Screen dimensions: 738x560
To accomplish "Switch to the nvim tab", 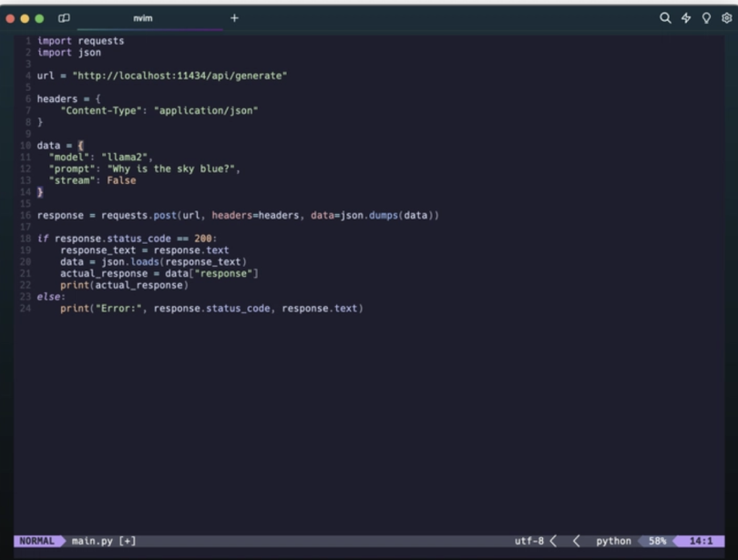I will click(x=143, y=18).
